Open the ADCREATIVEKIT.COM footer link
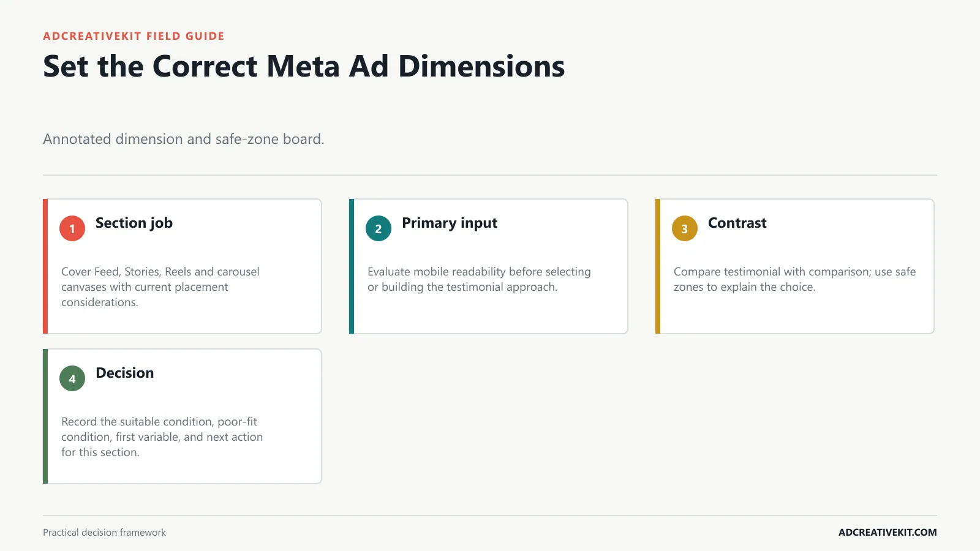The image size is (980, 551). click(x=888, y=533)
